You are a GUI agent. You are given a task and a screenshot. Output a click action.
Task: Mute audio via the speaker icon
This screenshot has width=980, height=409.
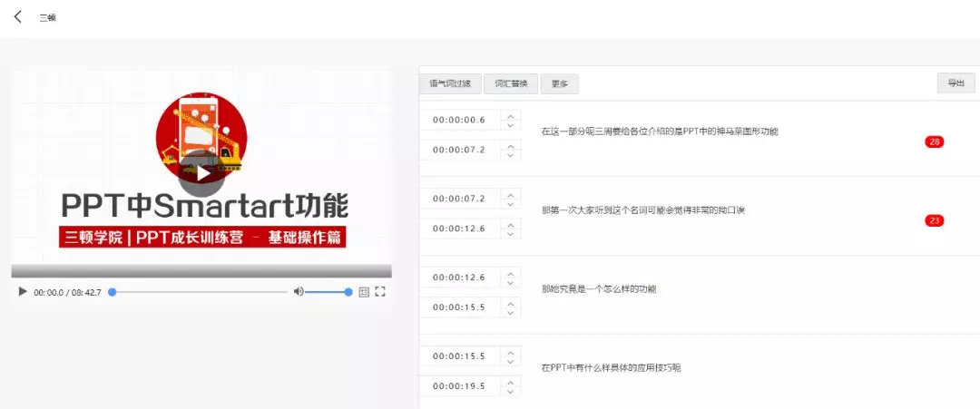(x=299, y=292)
